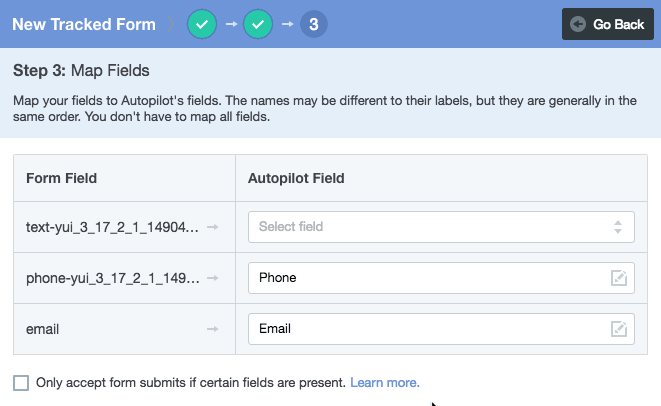Edit the Phone field mapping icon
The image size is (661, 406).
click(619, 278)
